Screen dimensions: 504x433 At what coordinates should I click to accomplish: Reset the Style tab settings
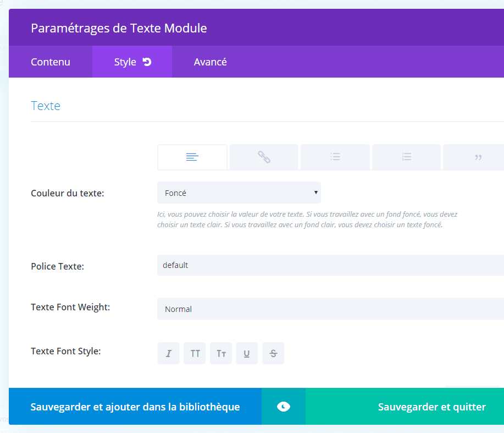coord(147,62)
